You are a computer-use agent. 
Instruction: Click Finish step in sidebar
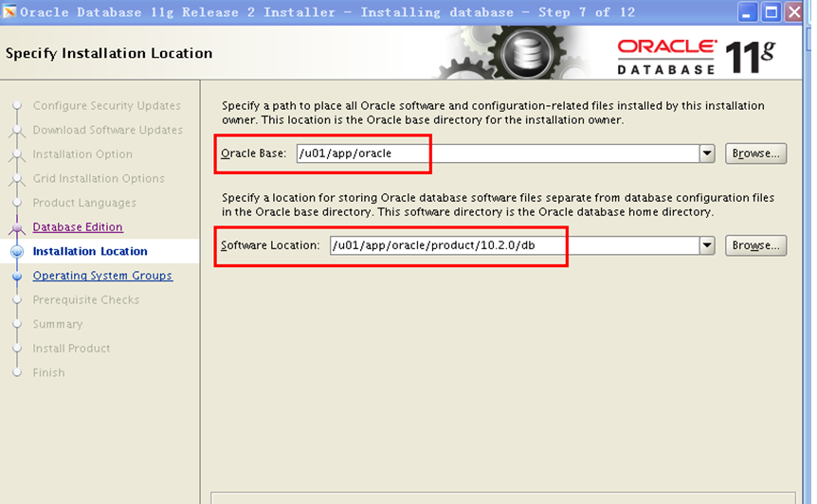click(49, 373)
